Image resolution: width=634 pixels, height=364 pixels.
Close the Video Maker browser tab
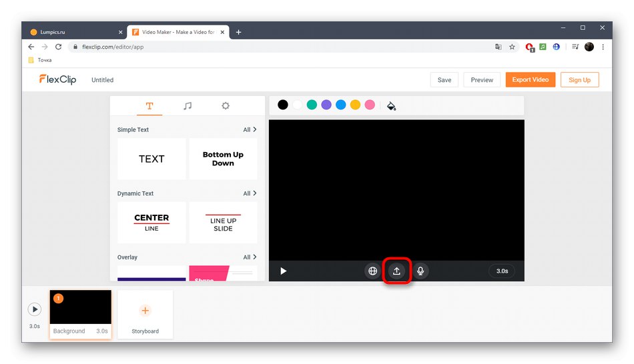222,32
